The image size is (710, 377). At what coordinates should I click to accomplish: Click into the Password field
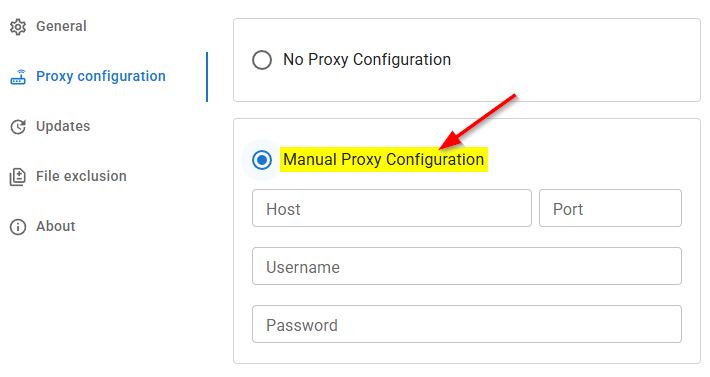point(467,324)
